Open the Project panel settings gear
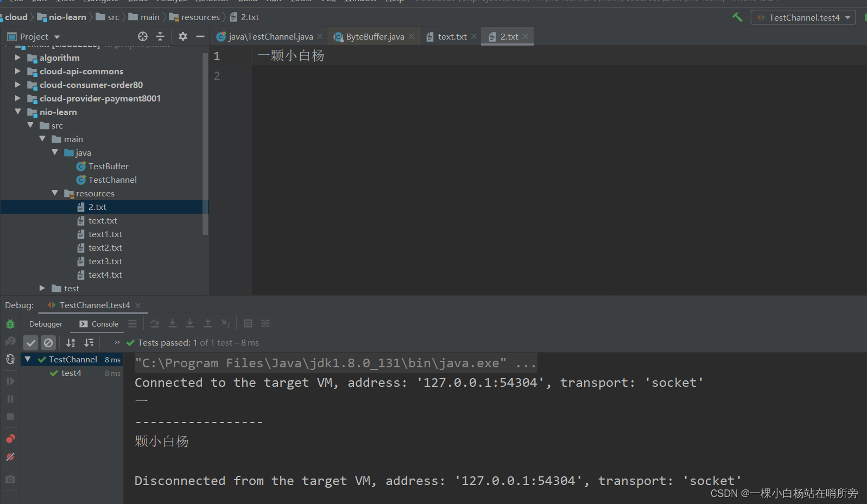The image size is (867, 504). click(x=183, y=36)
